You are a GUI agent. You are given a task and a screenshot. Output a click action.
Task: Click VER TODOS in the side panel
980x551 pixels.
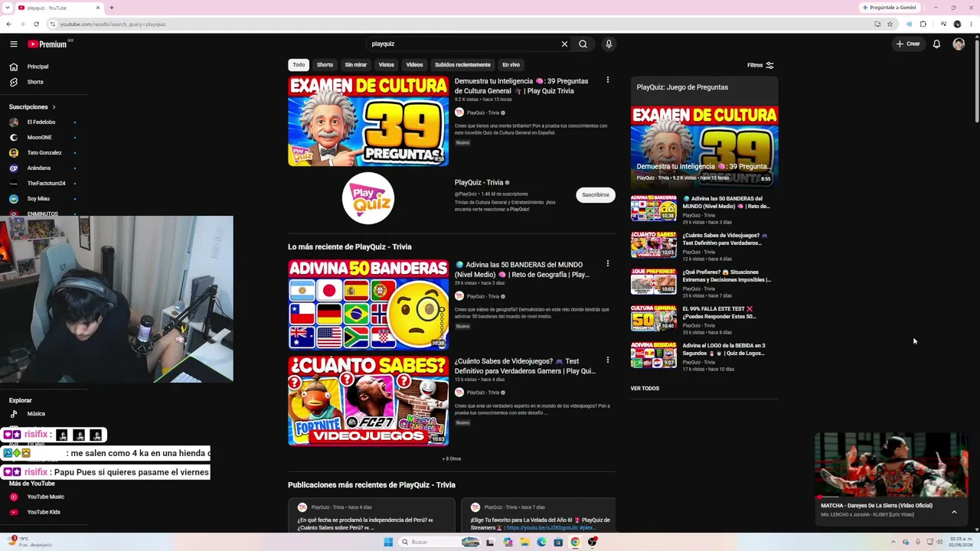click(x=645, y=389)
